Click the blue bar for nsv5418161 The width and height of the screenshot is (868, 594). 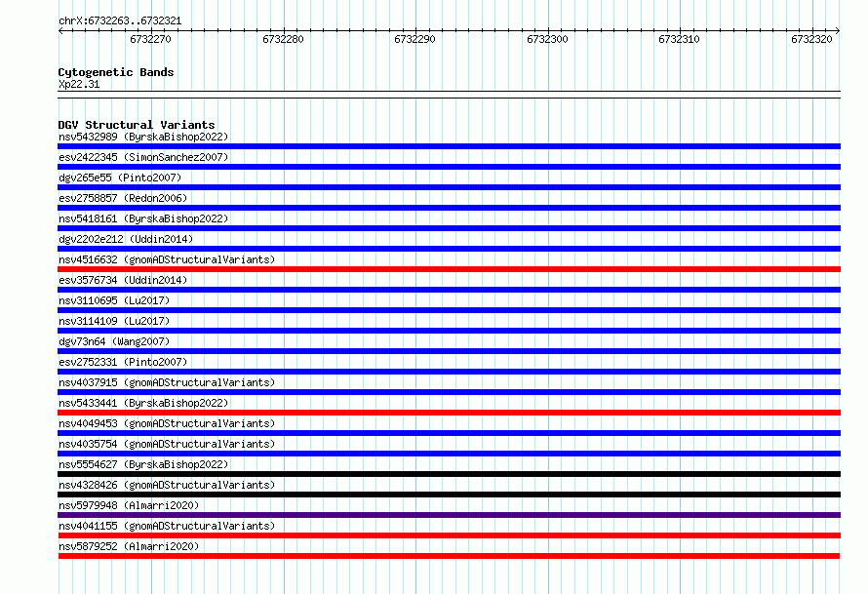(x=449, y=228)
